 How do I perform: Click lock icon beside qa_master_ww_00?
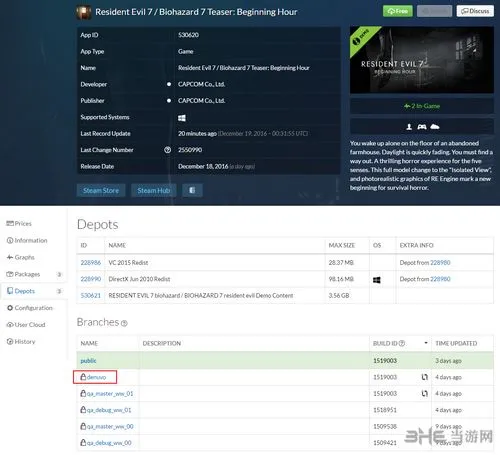click(83, 426)
